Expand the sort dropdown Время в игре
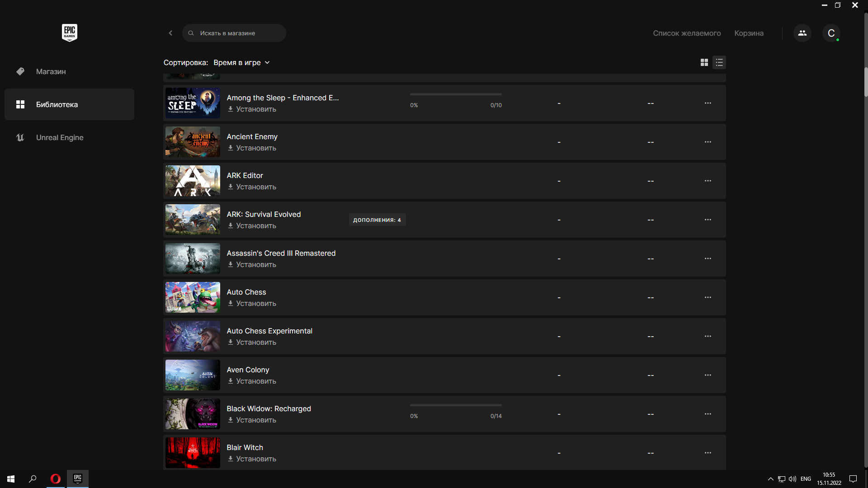 pos(241,62)
